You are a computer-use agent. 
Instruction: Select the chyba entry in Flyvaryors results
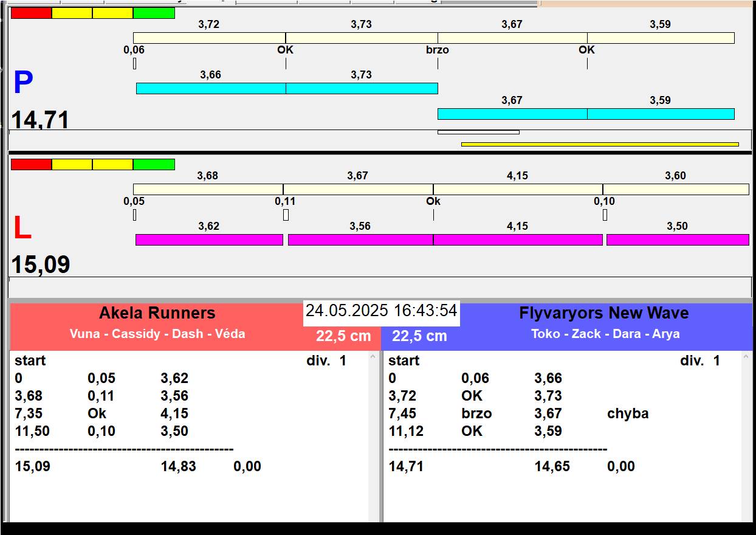(627, 414)
